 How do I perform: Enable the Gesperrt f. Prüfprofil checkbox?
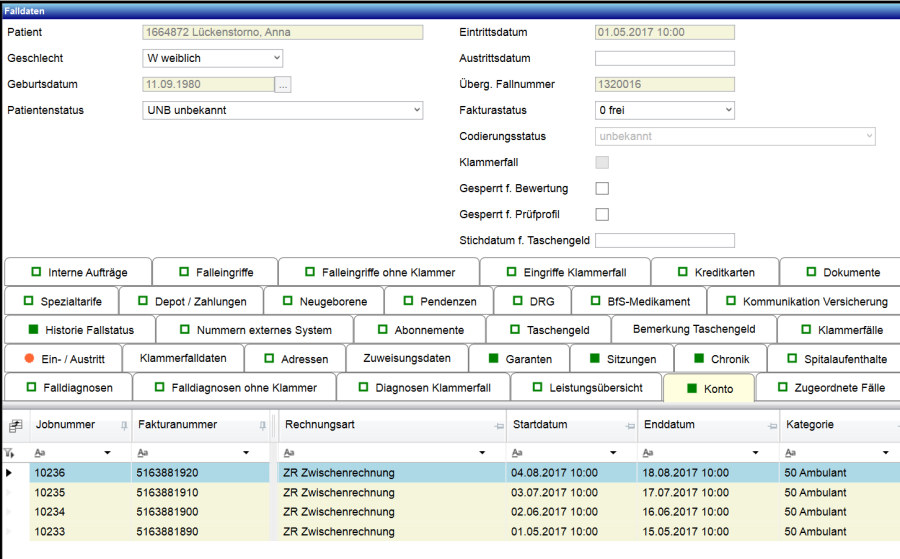[602, 214]
